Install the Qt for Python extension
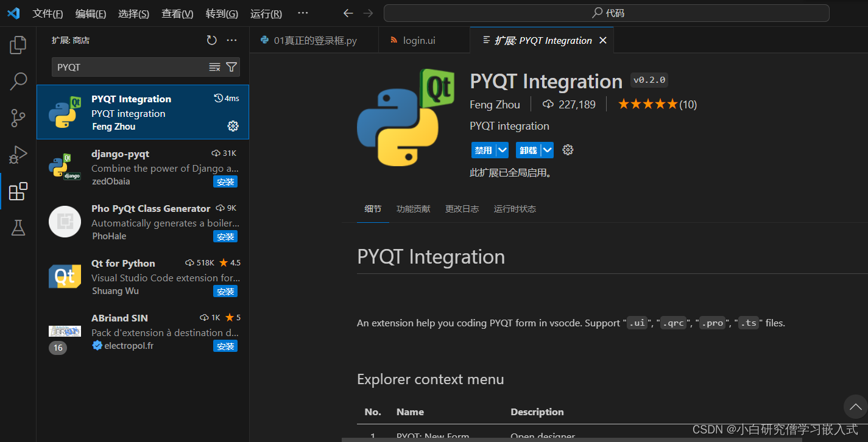 point(225,291)
